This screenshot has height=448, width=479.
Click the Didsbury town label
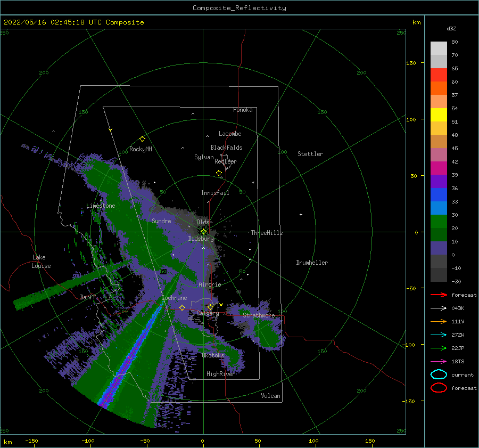pos(201,239)
